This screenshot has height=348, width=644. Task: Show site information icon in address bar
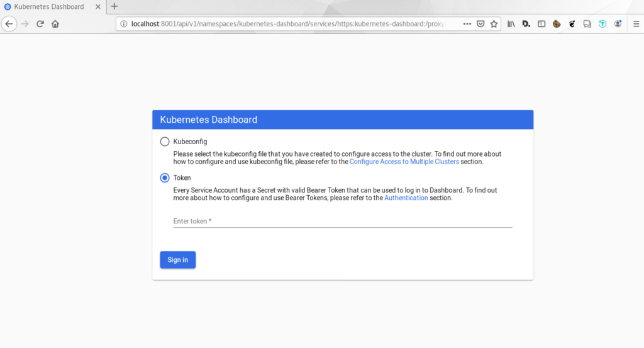[124, 24]
